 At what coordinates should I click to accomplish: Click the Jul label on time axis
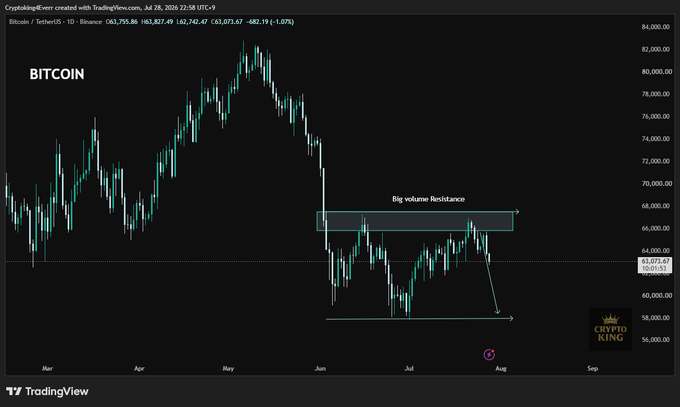pos(409,368)
